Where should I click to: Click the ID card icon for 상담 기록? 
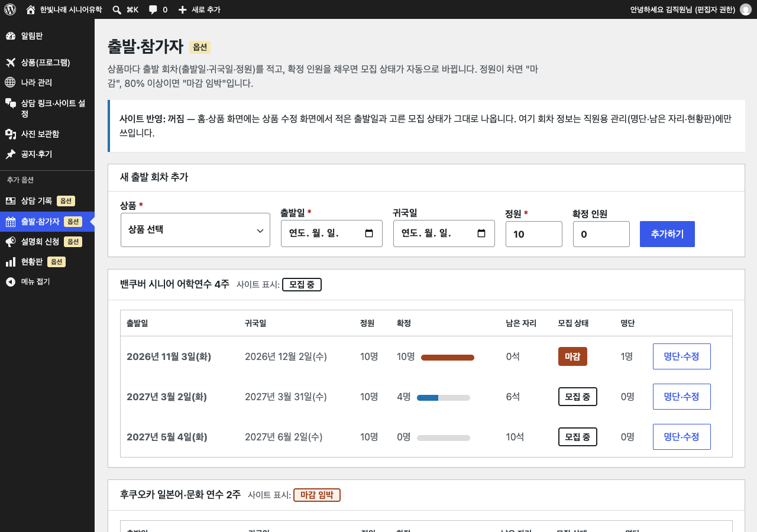[11, 201]
